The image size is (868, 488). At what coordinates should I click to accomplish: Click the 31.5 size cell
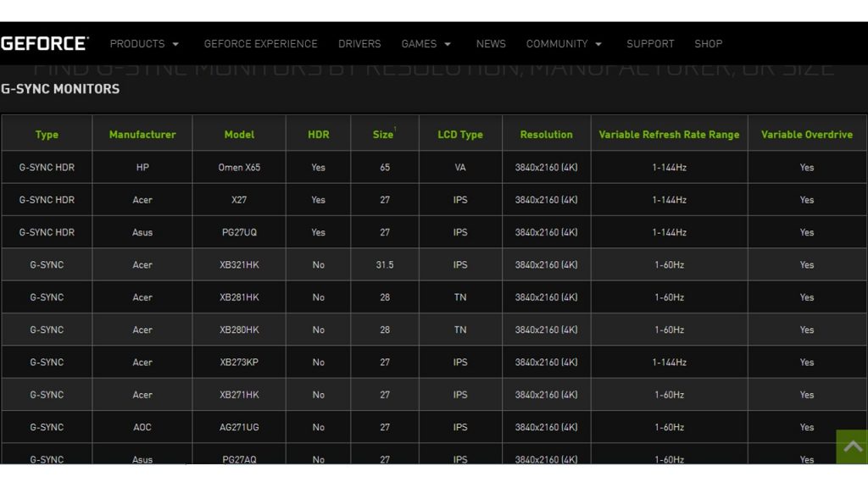click(x=385, y=265)
